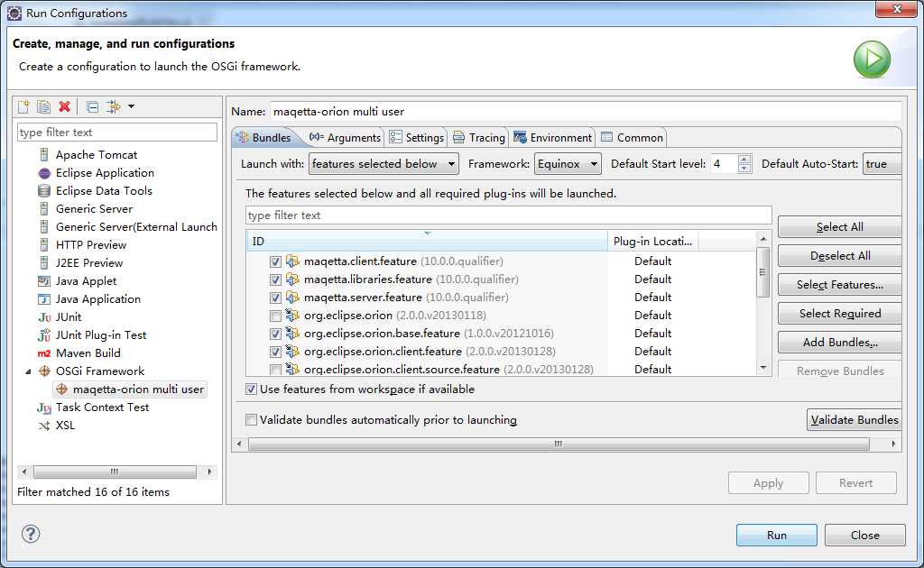The width and height of the screenshot is (924, 568).
Task: Click the JUnit Plug-in Test icon
Action: click(x=44, y=335)
